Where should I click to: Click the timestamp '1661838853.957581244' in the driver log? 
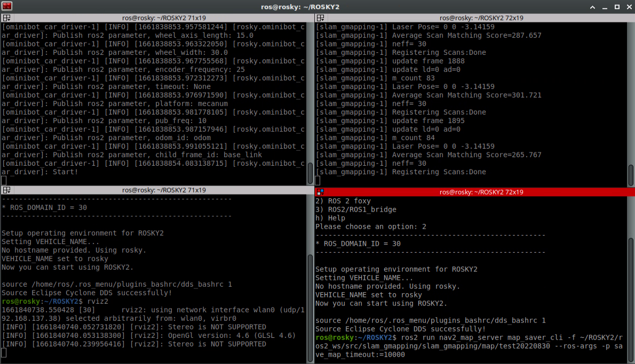click(x=181, y=27)
